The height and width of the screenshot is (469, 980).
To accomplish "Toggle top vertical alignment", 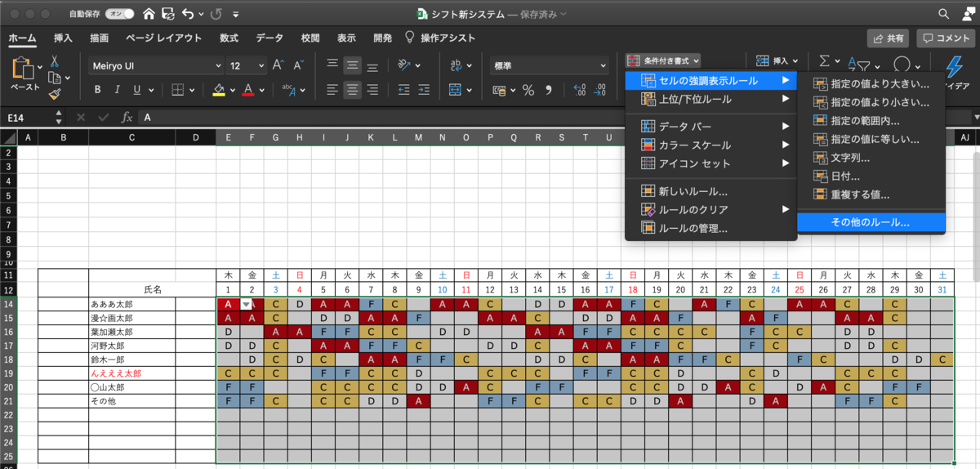I will coord(332,65).
